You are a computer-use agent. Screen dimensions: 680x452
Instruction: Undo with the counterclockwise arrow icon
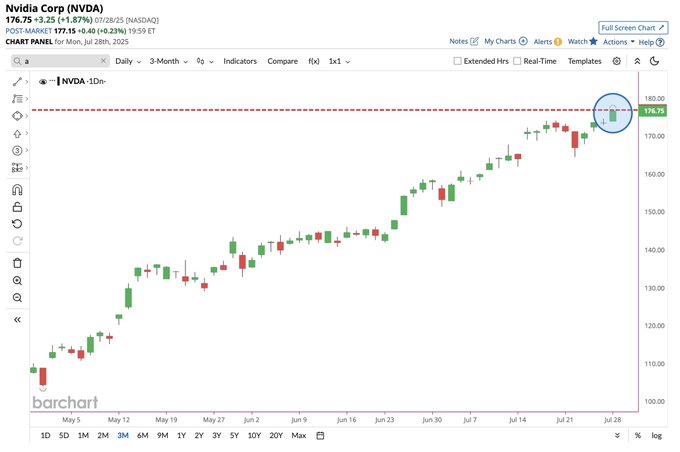click(17, 224)
